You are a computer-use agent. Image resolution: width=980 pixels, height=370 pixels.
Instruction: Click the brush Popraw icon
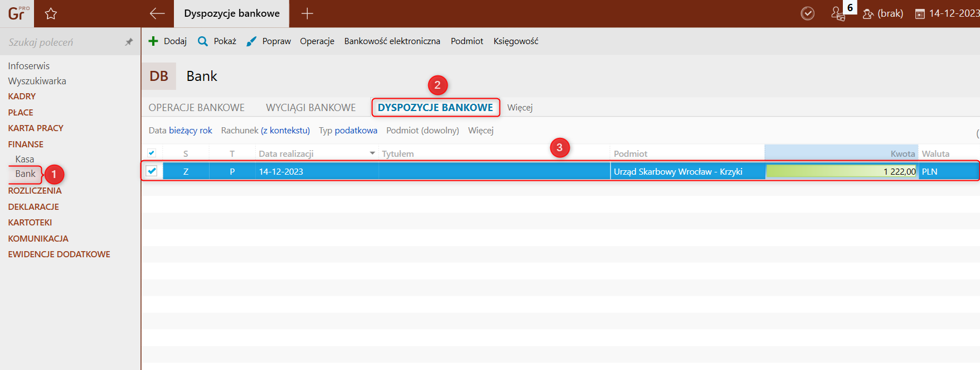pyautogui.click(x=251, y=41)
